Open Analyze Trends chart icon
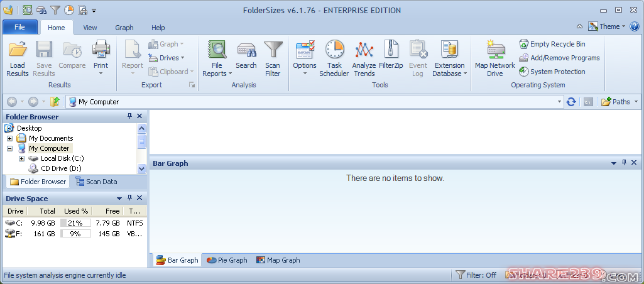 pyautogui.click(x=364, y=59)
